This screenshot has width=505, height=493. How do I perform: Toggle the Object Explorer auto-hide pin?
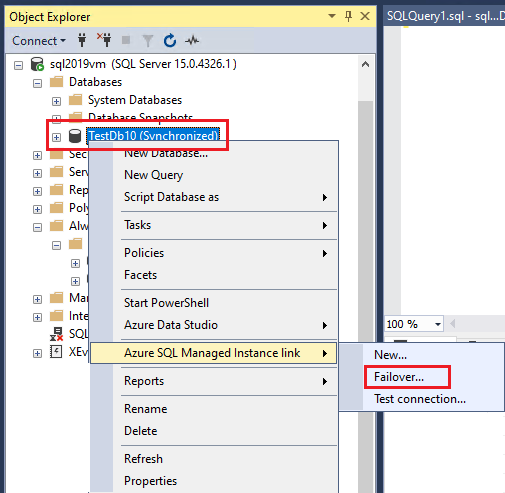coord(348,16)
